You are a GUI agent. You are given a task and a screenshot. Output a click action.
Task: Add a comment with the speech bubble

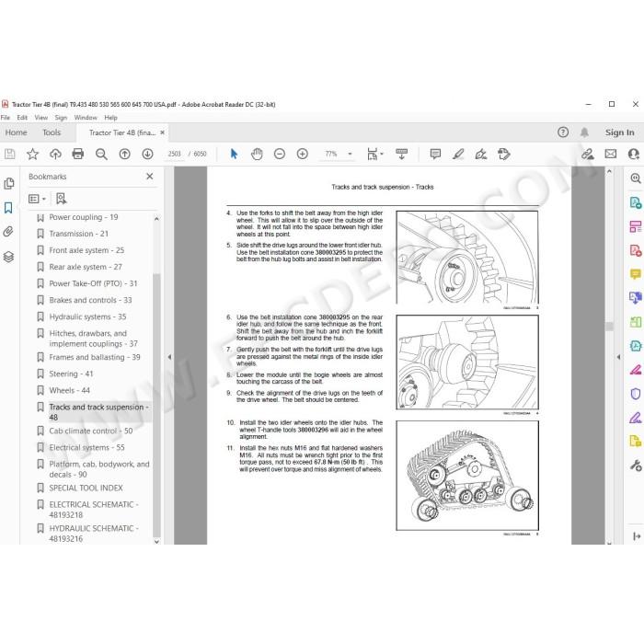pos(435,154)
